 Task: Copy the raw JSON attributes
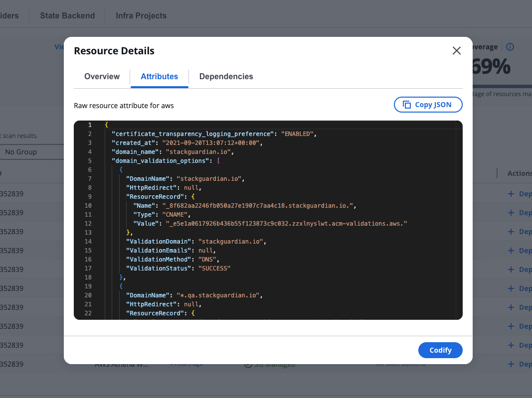click(428, 105)
